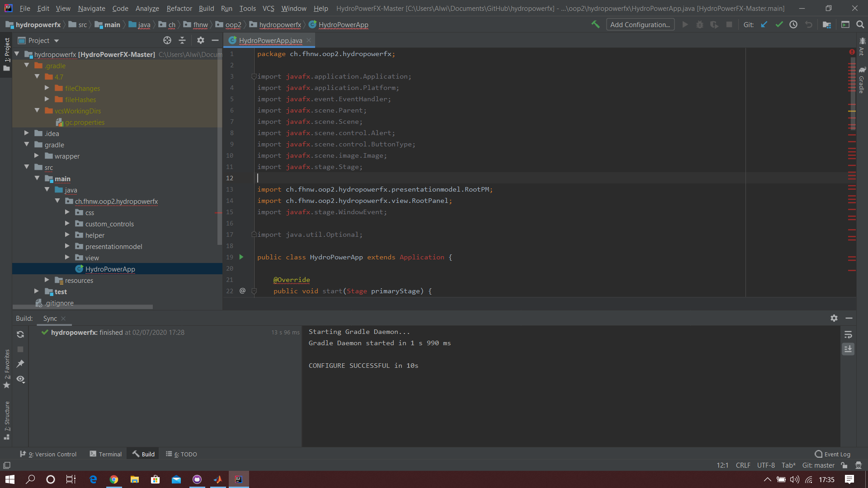868x488 pixels.
Task: Click the Search Everywhere magnifier icon
Action: point(860,24)
